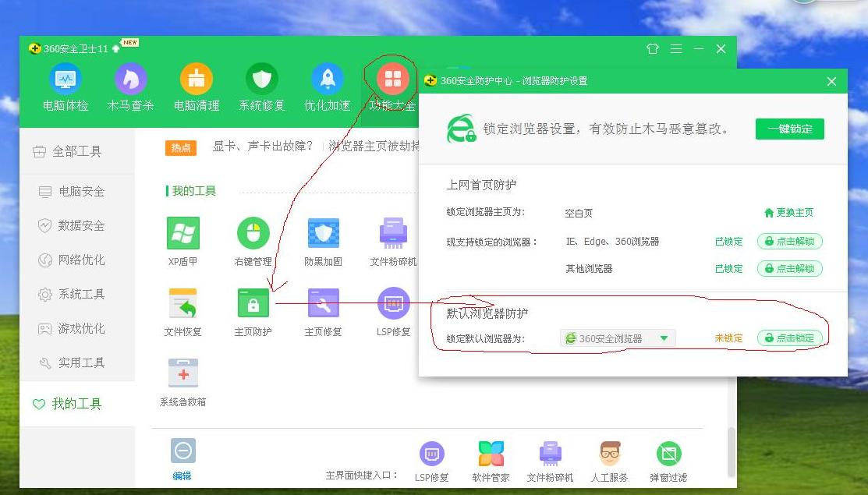The width and height of the screenshot is (868, 495).
Task: Launch the 主页防护 tool
Action: pyautogui.click(x=253, y=312)
